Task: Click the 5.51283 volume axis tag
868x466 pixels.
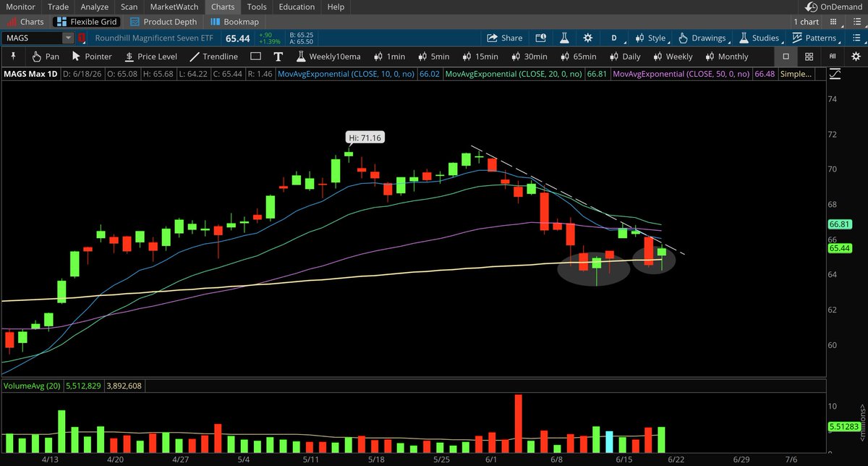Action: 843,427
